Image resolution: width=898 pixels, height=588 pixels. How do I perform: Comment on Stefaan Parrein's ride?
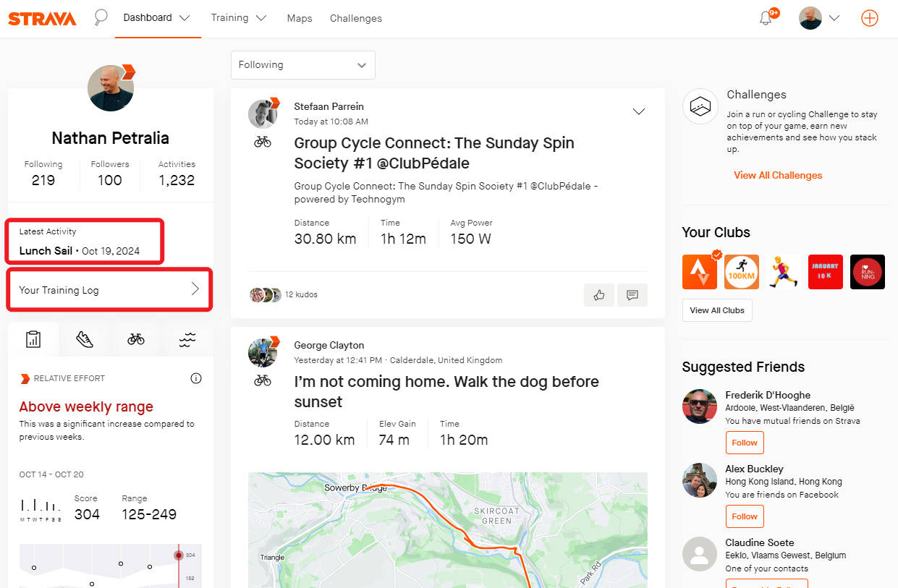tap(632, 295)
